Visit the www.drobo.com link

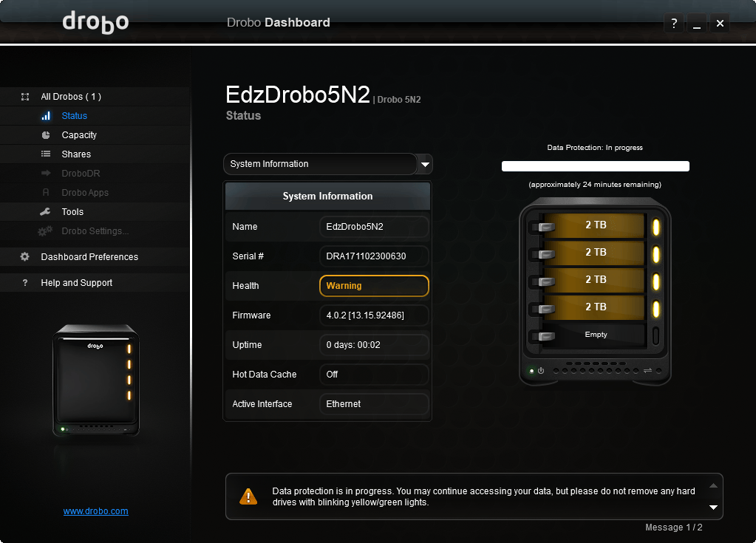[x=95, y=511]
